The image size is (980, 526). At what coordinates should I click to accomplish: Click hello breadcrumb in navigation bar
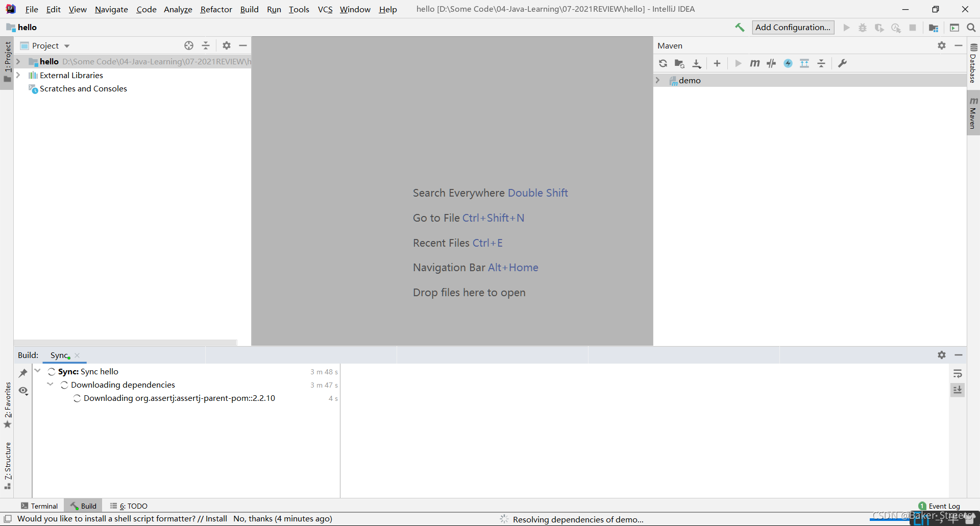point(22,28)
